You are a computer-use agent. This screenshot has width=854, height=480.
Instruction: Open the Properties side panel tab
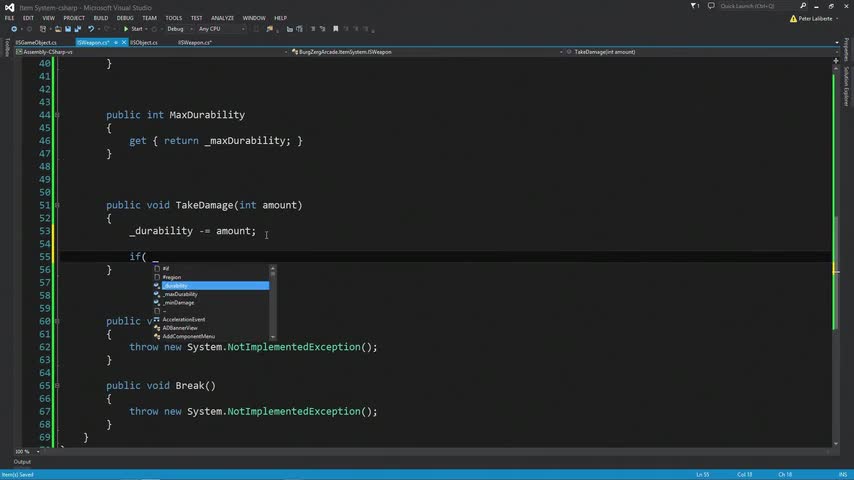(x=846, y=50)
